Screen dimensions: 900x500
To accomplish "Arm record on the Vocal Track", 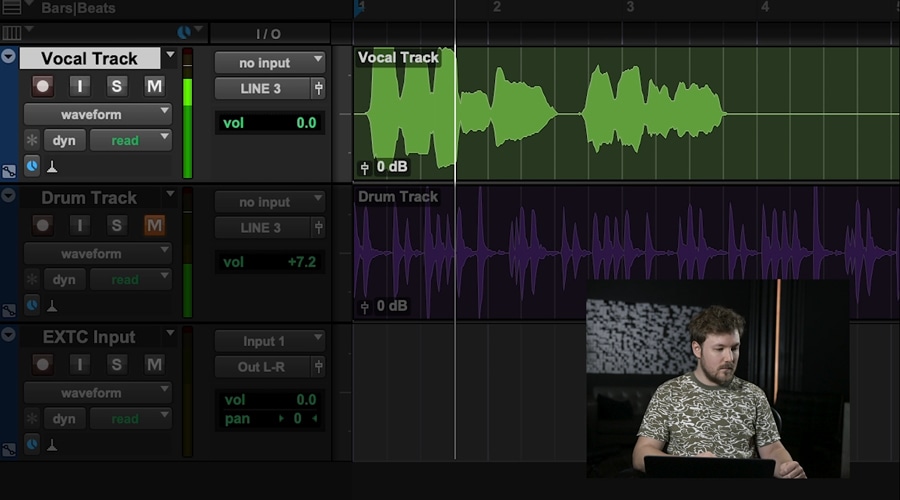I will (42, 86).
